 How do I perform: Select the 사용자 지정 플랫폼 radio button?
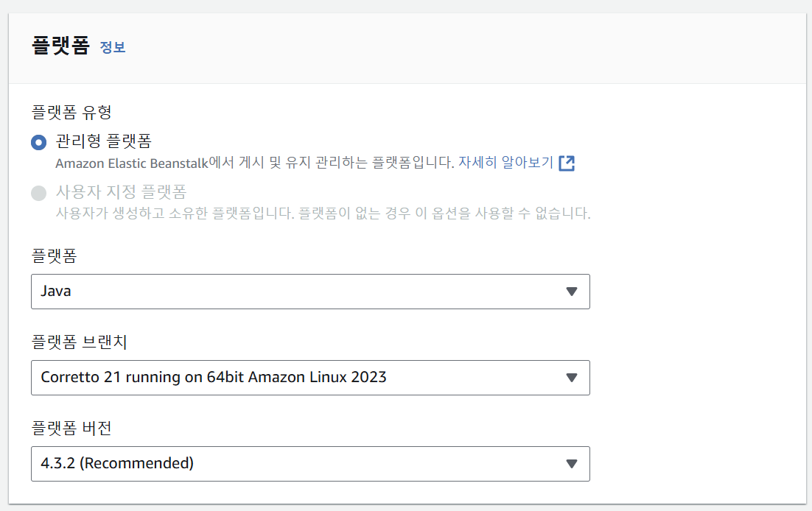point(38,194)
